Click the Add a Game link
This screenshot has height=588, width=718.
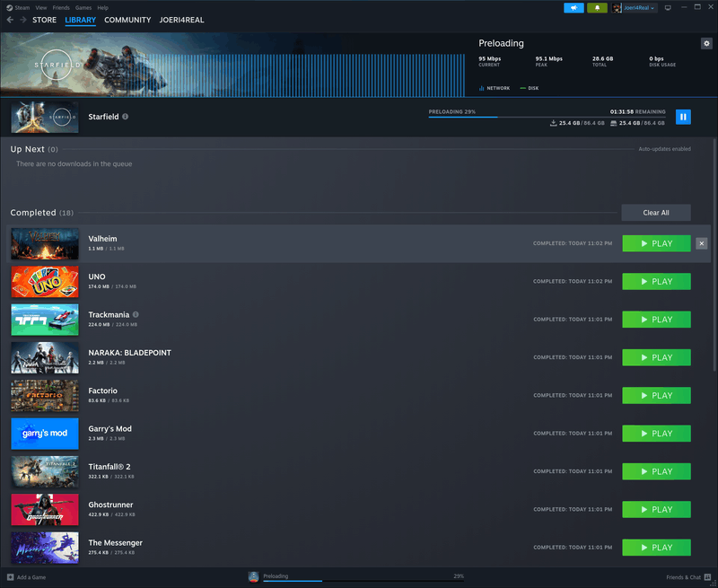pyautogui.click(x=31, y=577)
